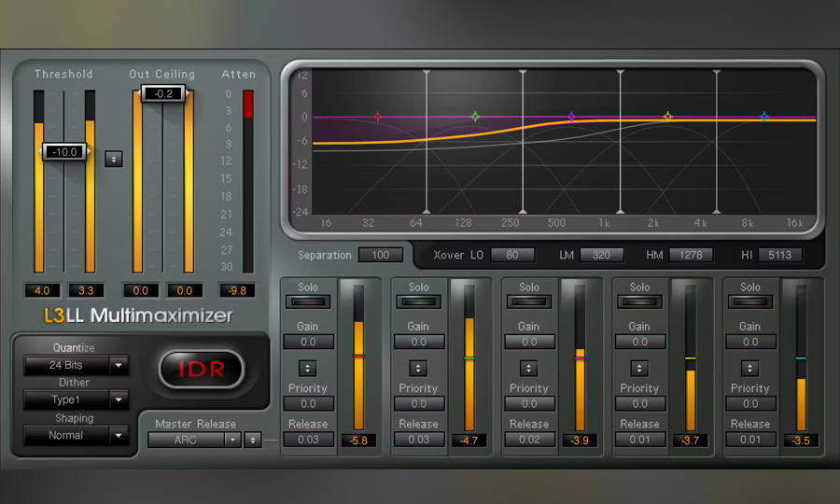Click the Out Ceiling slider handle at -0.2
Image resolution: width=840 pixels, height=504 pixels.
coord(163,92)
